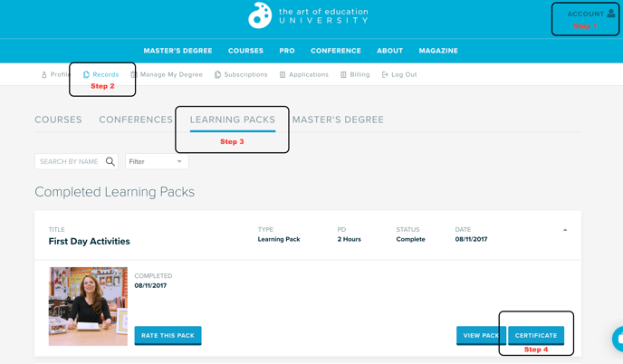Open the Magazine nav item
Viewport: 623px width, 364px height.
[438, 51]
